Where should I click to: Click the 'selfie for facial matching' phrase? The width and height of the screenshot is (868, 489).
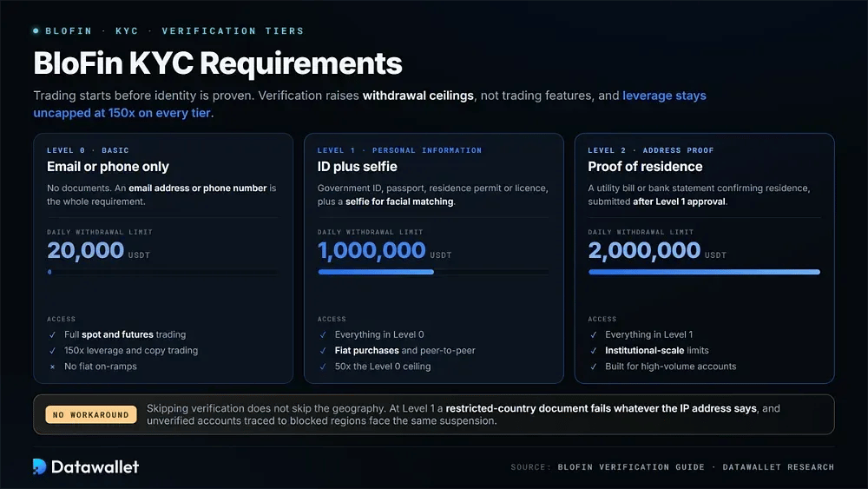[399, 202]
